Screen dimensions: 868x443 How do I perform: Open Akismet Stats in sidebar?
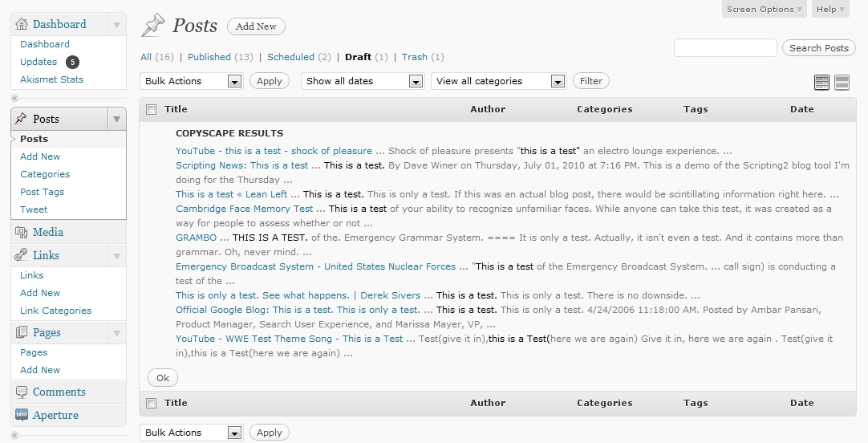click(51, 79)
